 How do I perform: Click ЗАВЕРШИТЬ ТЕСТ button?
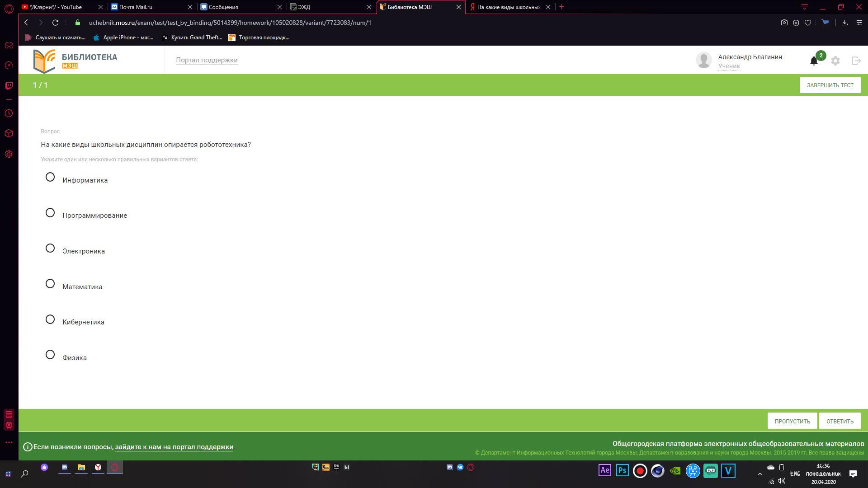[x=830, y=85]
